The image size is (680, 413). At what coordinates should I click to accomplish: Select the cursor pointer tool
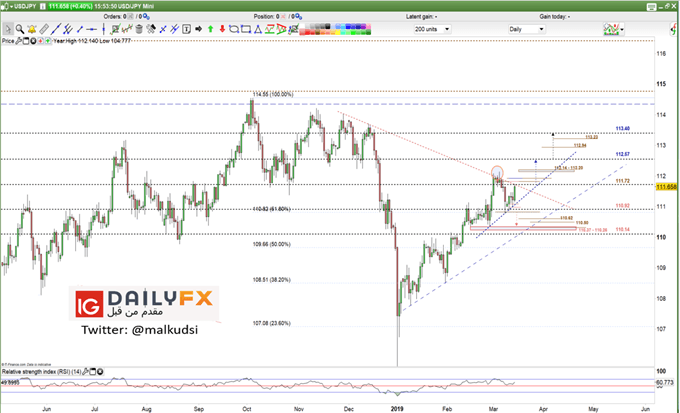[8, 29]
